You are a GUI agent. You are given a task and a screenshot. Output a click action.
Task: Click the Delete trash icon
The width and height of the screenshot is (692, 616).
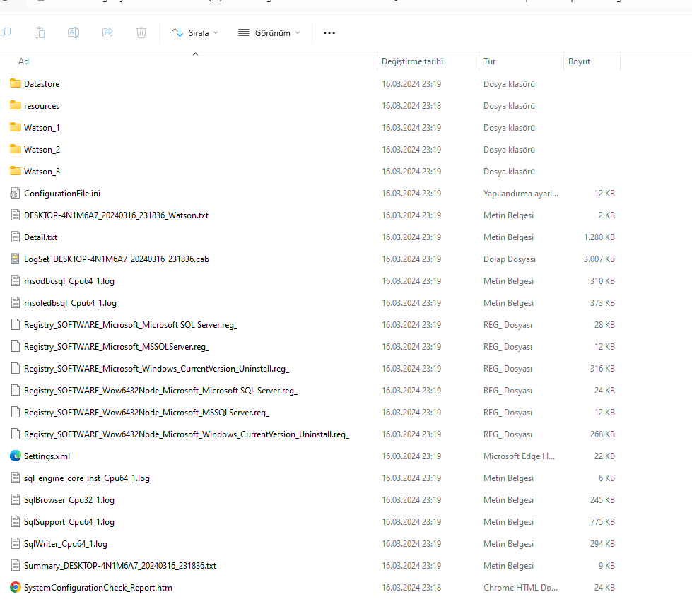(x=141, y=32)
